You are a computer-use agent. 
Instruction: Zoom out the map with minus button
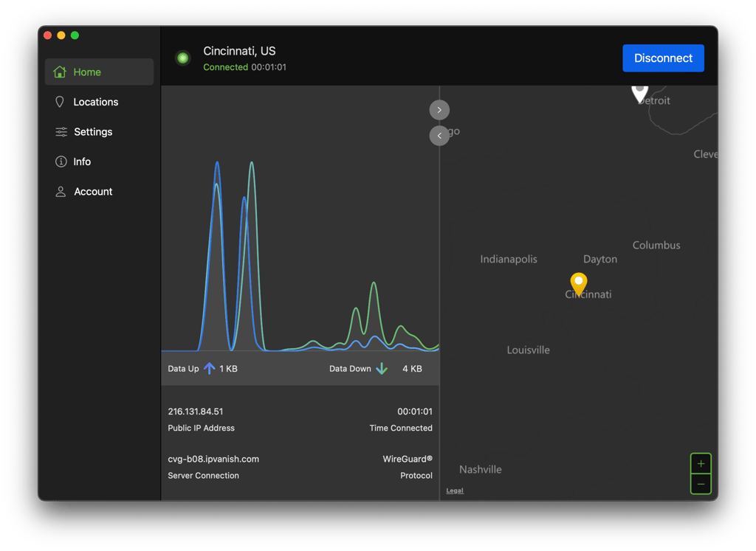tap(701, 484)
